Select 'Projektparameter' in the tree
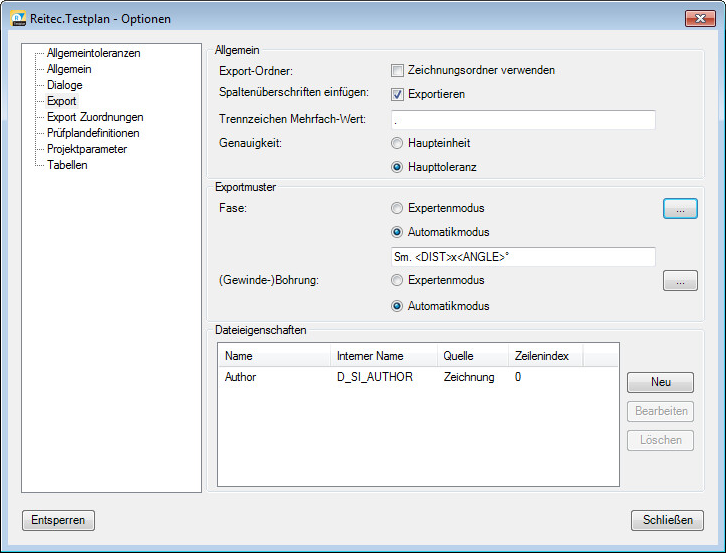The height and width of the screenshot is (553, 726). pyautogui.click(x=87, y=149)
